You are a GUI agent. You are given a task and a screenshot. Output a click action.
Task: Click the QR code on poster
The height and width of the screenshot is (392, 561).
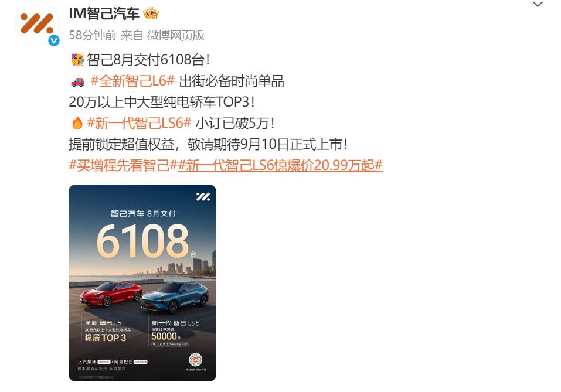coord(195,360)
